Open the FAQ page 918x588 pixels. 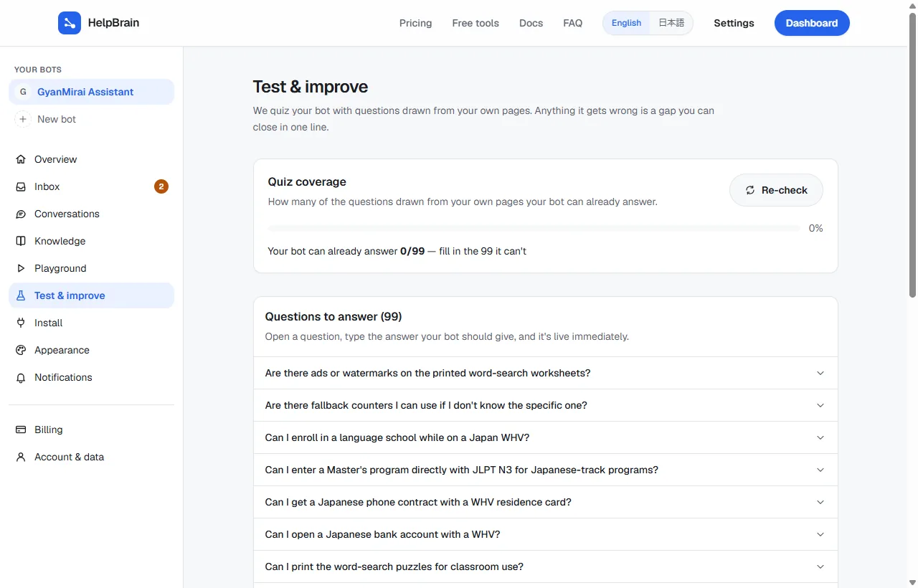click(572, 23)
